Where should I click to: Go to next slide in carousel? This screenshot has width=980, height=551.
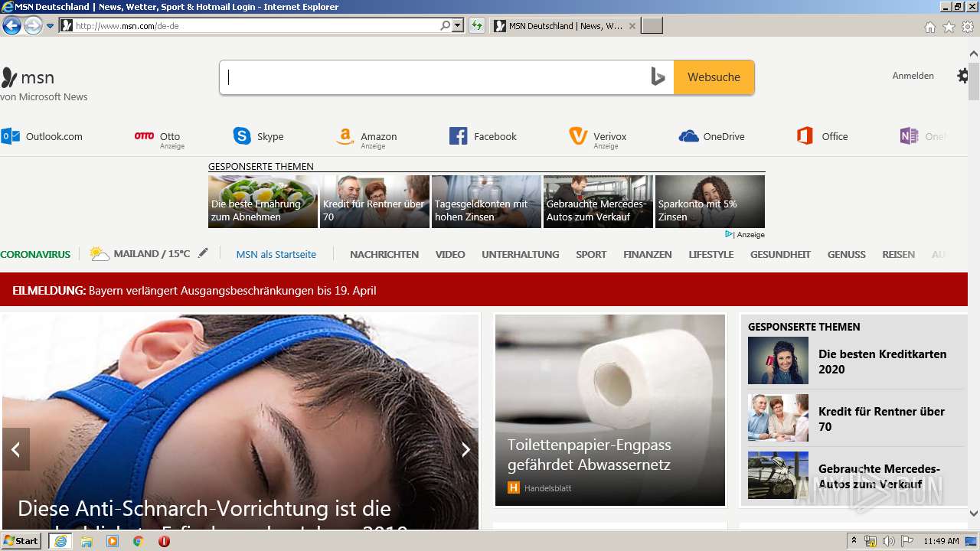[x=465, y=449]
